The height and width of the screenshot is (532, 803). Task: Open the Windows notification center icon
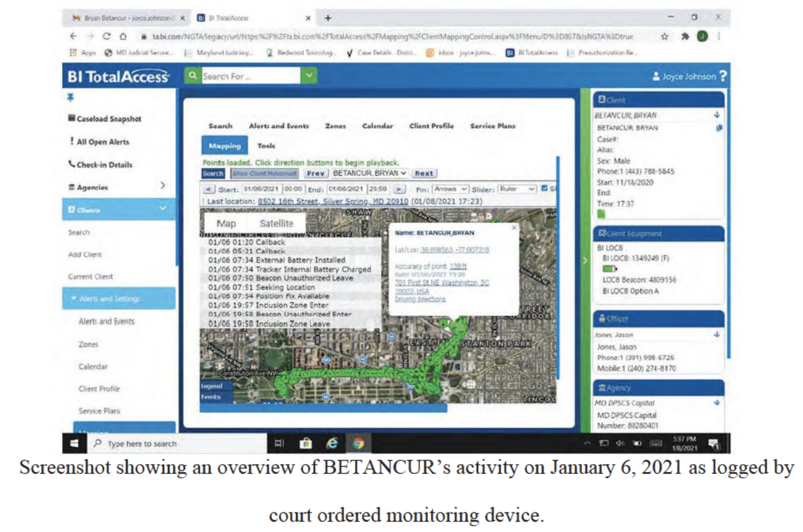pyautogui.click(x=713, y=444)
